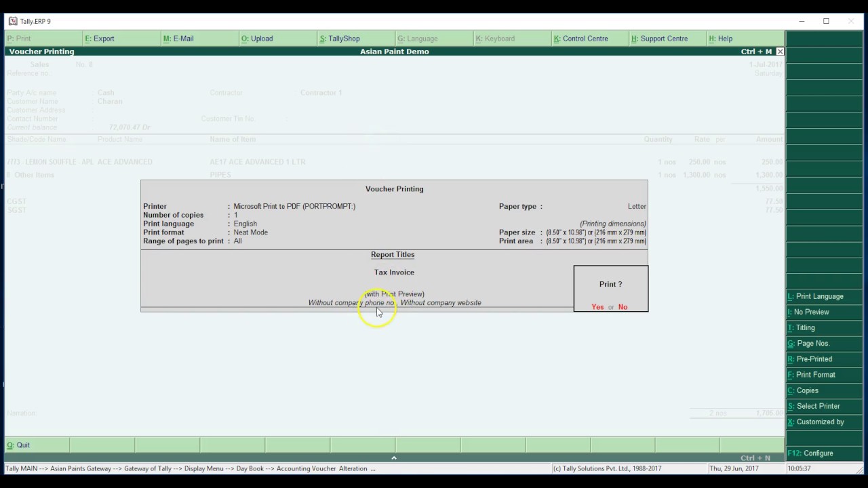This screenshot has width=868, height=488.
Task: Click Yes to confirm printing
Action: click(597, 307)
